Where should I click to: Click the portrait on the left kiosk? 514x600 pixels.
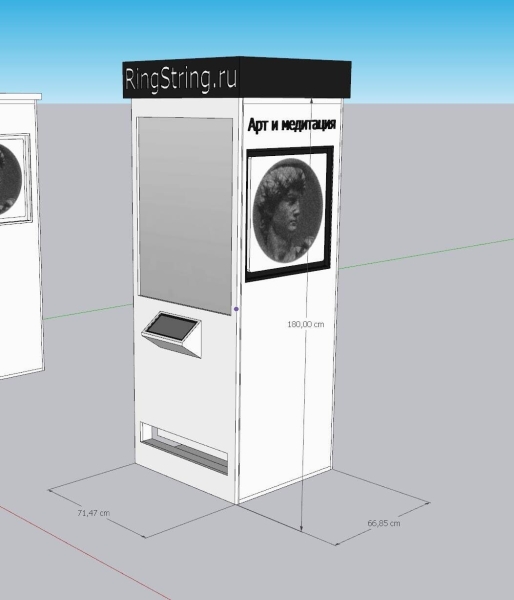[x=11, y=180]
